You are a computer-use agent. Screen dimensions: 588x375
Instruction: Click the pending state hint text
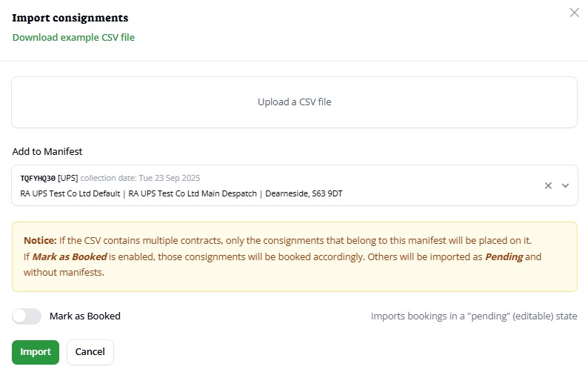[x=474, y=316]
